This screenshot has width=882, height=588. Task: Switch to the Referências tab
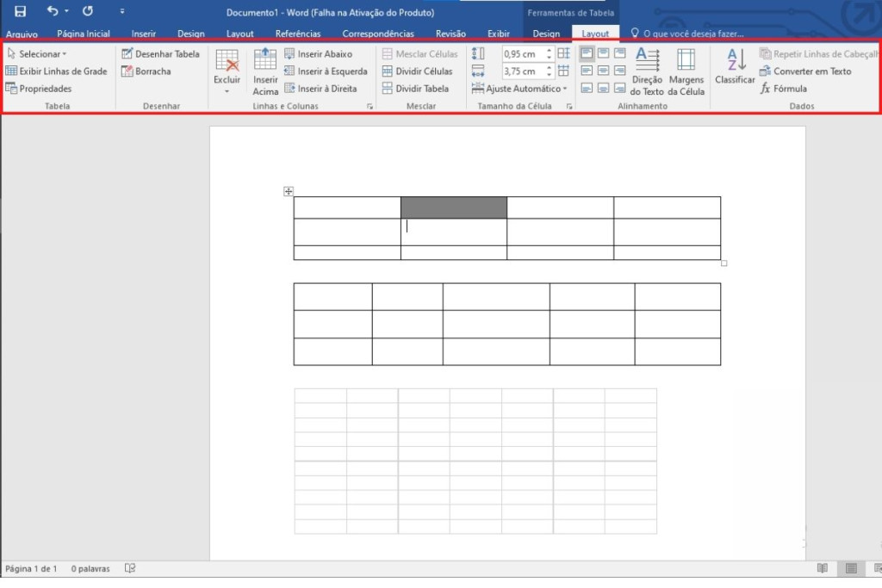pos(298,34)
